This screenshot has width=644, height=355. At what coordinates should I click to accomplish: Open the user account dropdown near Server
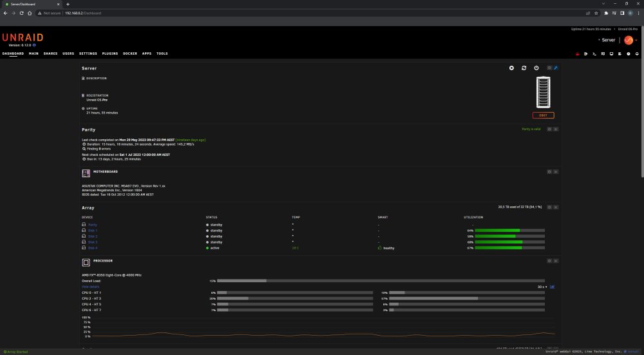[629, 40]
